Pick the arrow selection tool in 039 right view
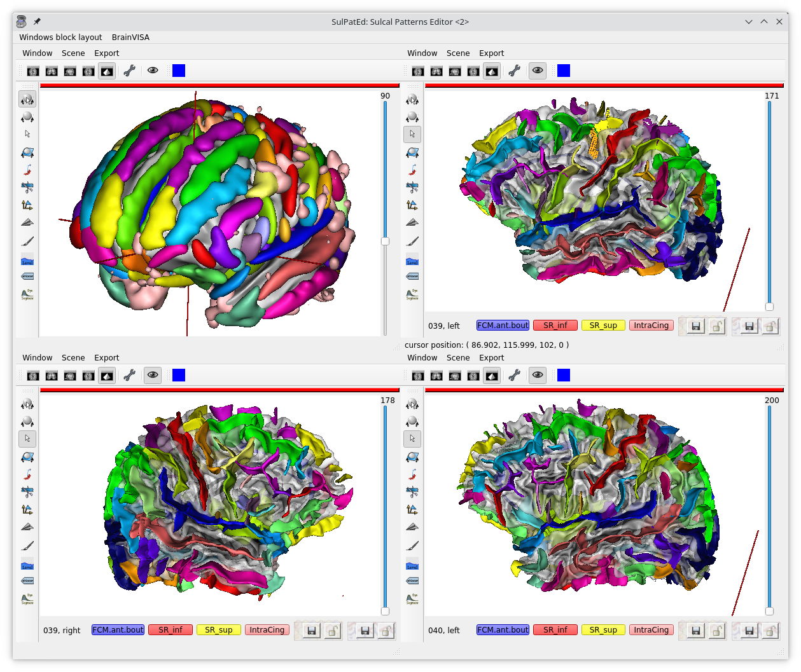 click(x=27, y=439)
